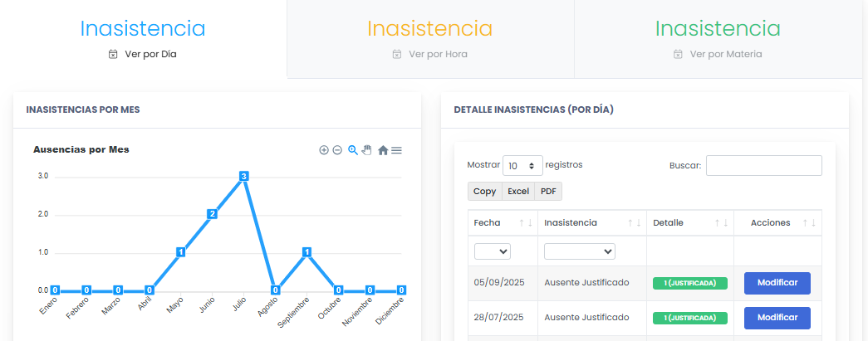Activate selection zoom magnifier tool
Image resolution: width=868 pixels, height=341 pixels.
tap(353, 150)
